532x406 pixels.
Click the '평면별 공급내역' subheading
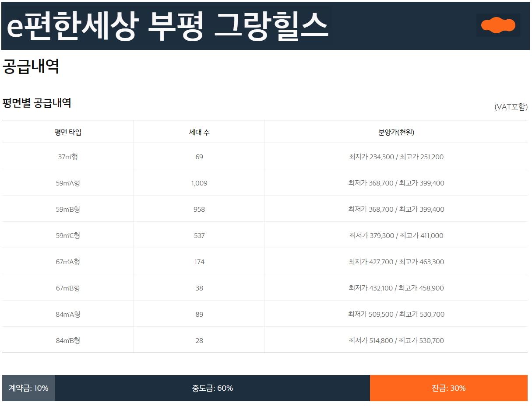point(37,103)
